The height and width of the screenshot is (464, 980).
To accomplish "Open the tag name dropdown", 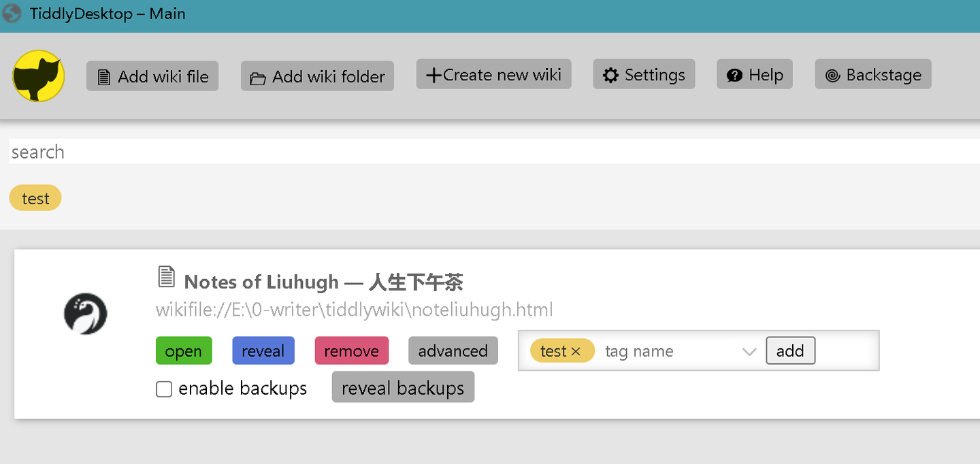I will click(x=749, y=350).
